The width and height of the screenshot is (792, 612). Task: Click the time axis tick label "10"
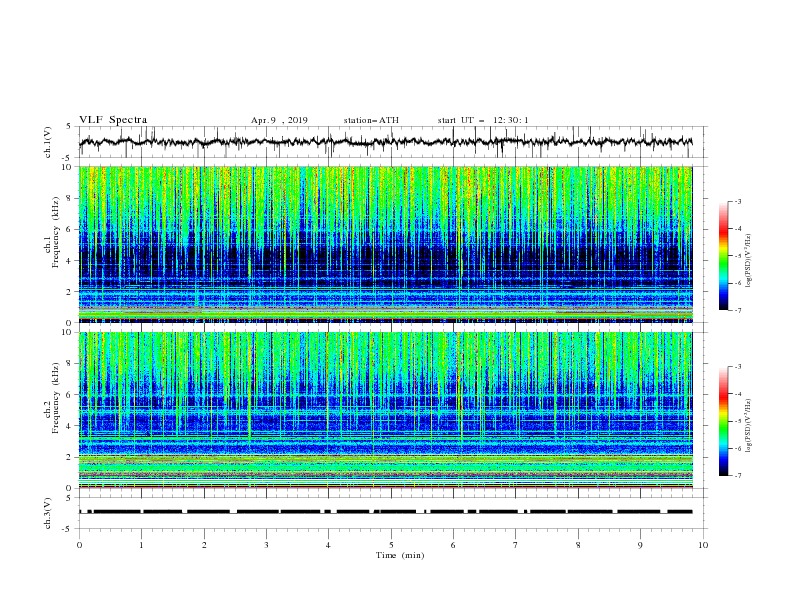703,545
